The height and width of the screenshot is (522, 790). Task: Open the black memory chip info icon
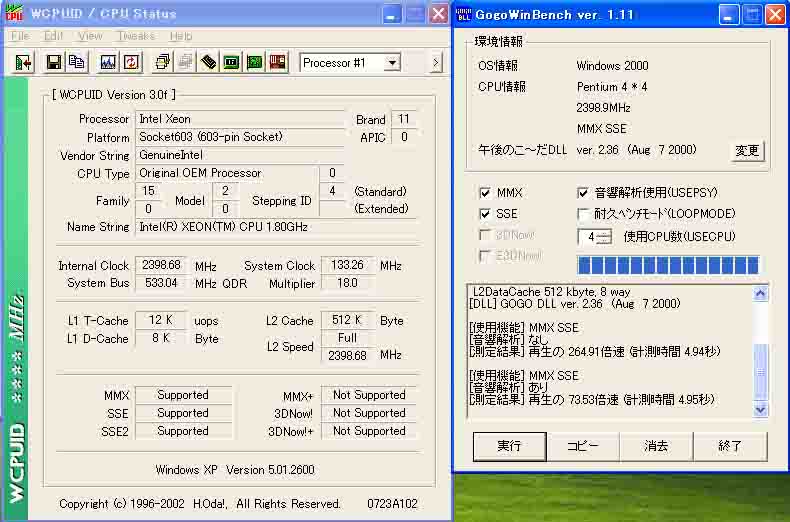[x=208, y=62]
